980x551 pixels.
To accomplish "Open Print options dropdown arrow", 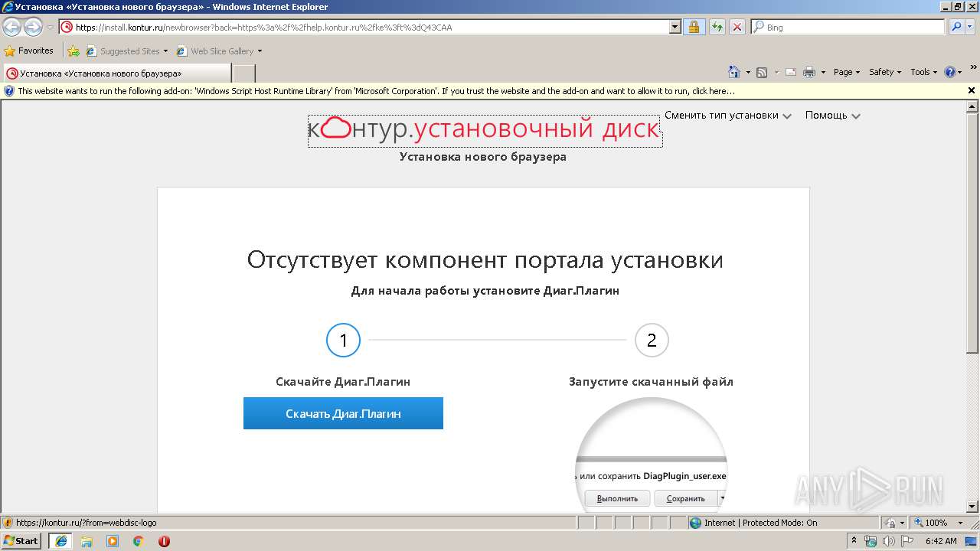I will pyautogui.click(x=823, y=72).
